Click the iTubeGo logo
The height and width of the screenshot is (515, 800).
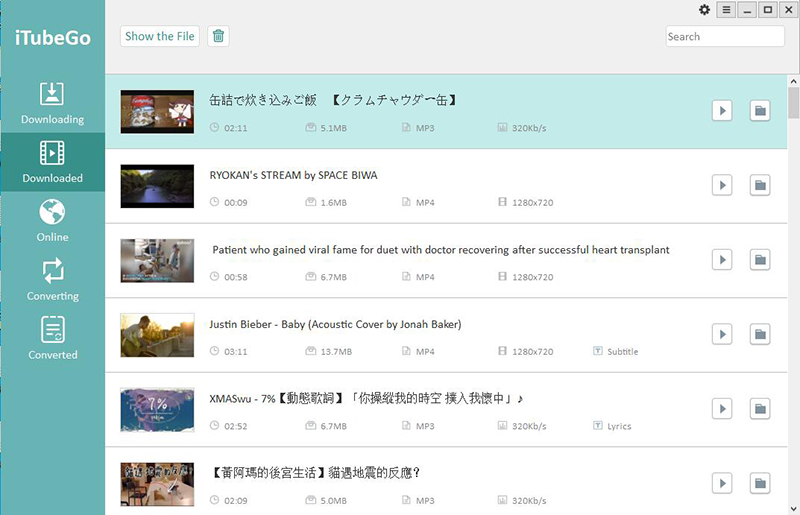click(53, 38)
